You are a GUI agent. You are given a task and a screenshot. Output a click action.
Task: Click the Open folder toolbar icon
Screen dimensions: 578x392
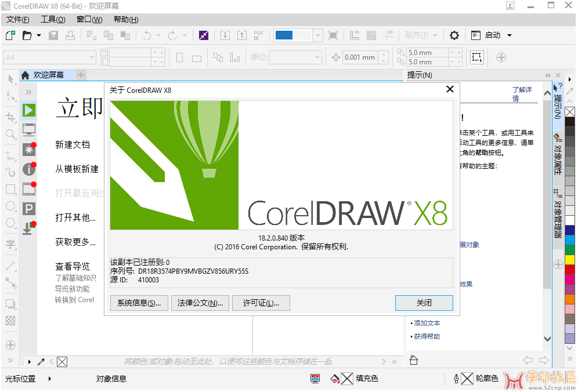(x=27, y=35)
